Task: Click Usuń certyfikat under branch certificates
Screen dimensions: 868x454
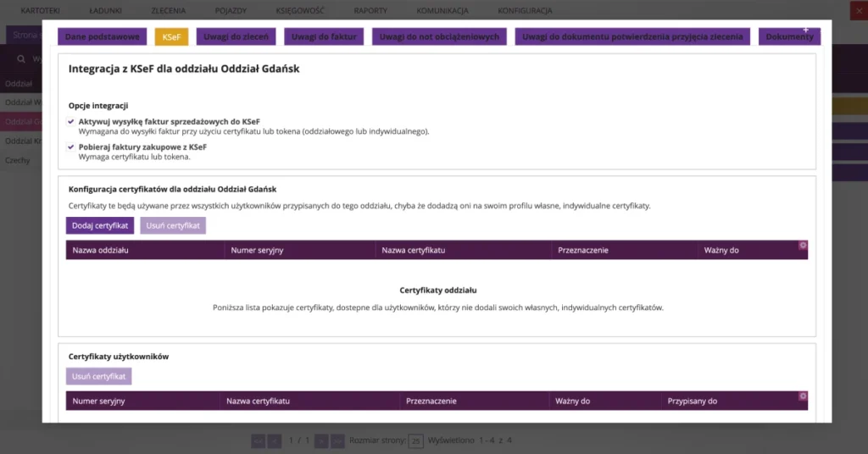Action: [173, 225]
